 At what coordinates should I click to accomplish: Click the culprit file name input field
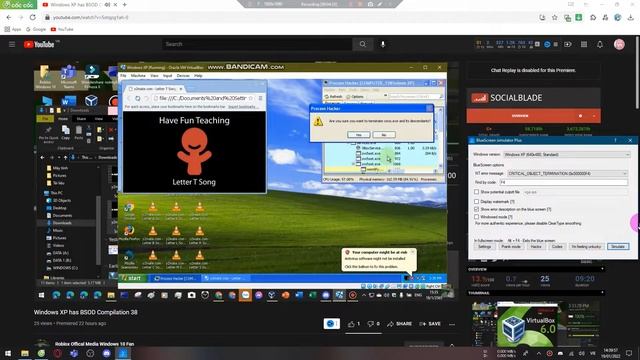click(x=576, y=192)
